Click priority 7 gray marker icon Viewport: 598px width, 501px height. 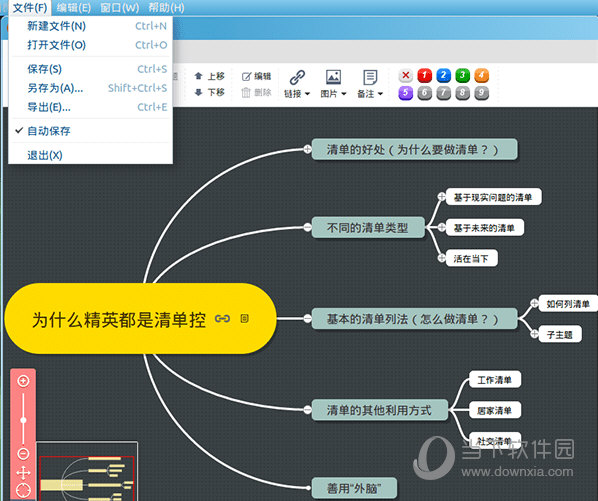[444, 93]
